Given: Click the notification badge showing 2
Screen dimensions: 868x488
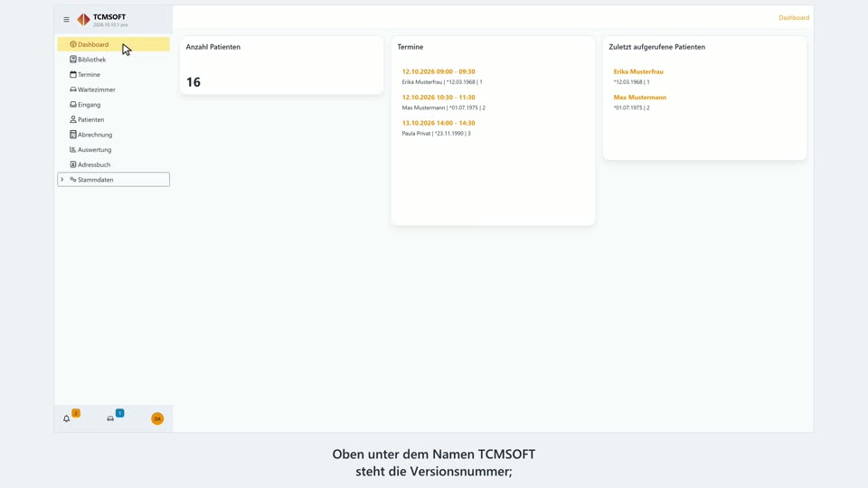Looking at the screenshot, I should [76, 413].
